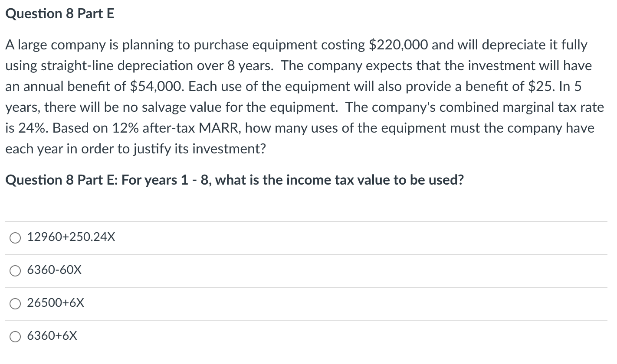
Task: Click the Question 8 Part E heading
Action: (x=59, y=13)
